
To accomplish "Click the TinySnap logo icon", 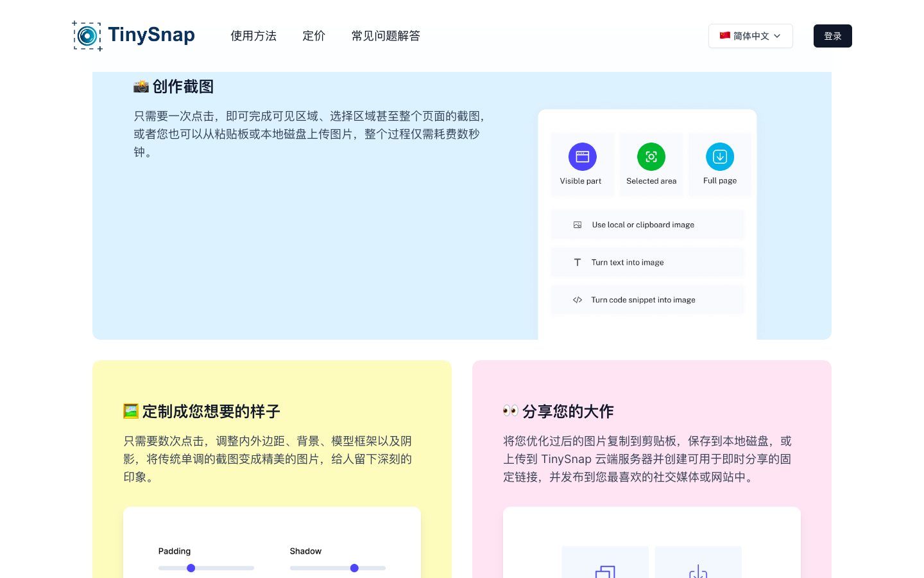I will pyautogui.click(x=87, y=35).
